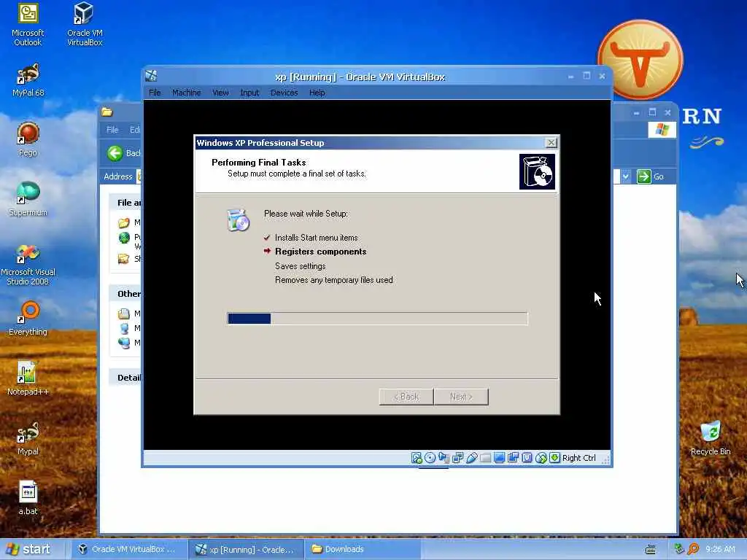The width and height of the screenshot is (747, 560).
Task: Click the Go button in Downloads explorer window
Action: coord(651,176)
